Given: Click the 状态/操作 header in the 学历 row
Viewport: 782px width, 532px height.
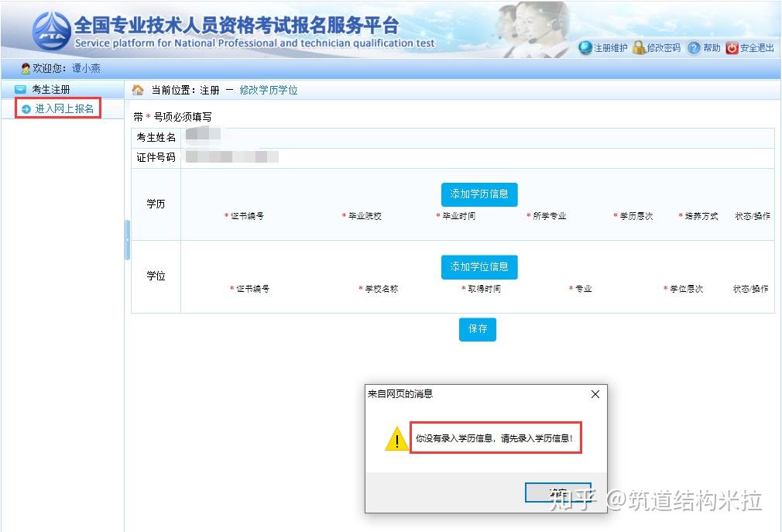Looking at the screenshot, I should [752, 216].
